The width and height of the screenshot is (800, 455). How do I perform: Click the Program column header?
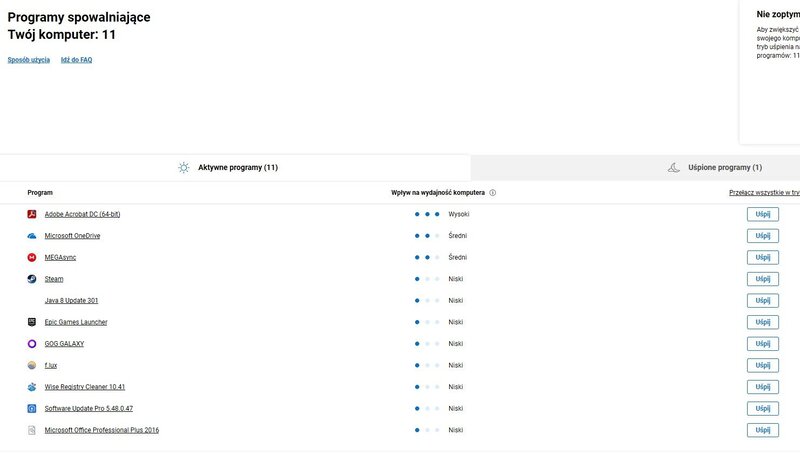(x=40, y=193)
